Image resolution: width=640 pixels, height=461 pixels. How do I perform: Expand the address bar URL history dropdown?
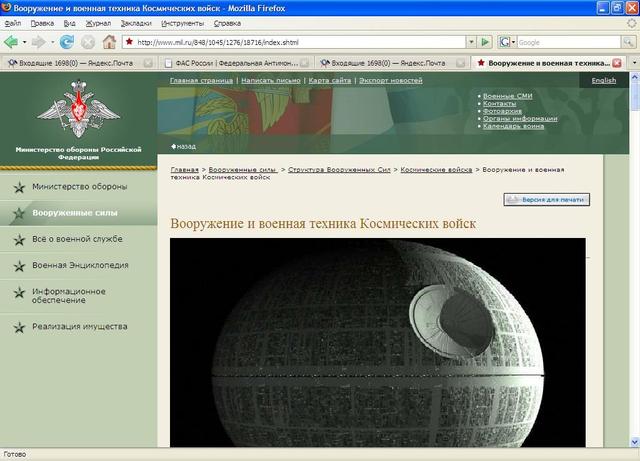click(471, 42)
